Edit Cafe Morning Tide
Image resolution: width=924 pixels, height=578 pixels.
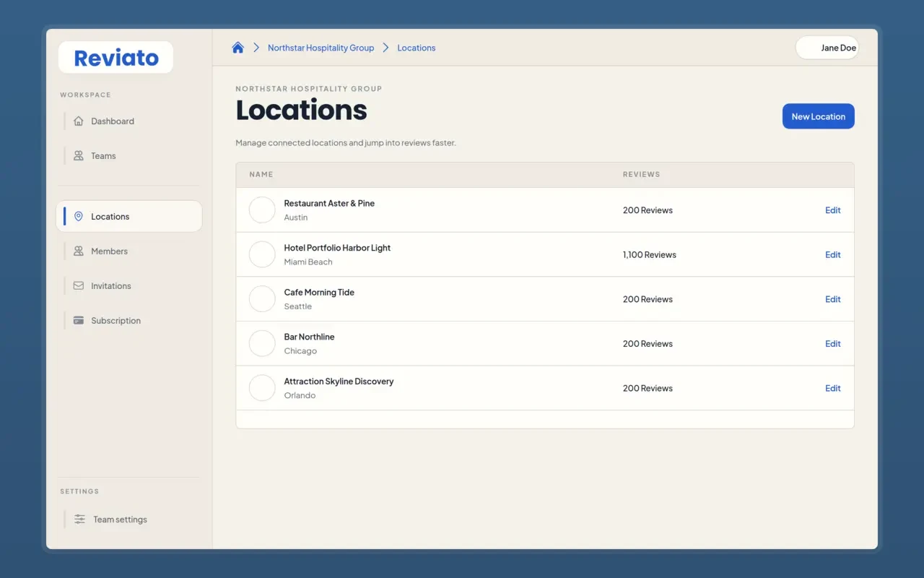(833, 299)
